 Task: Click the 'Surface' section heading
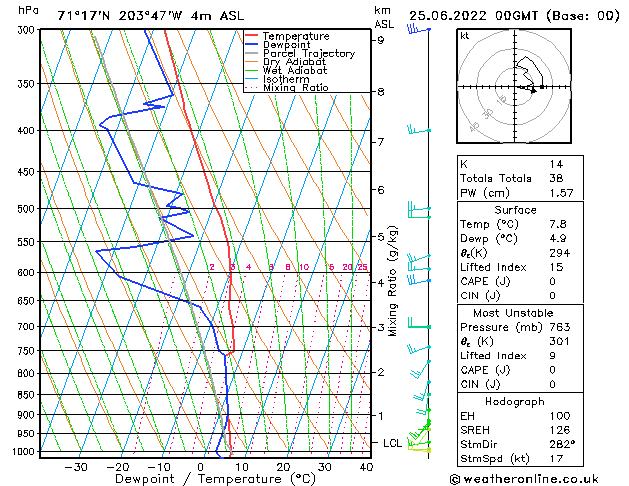pos(515,210)
